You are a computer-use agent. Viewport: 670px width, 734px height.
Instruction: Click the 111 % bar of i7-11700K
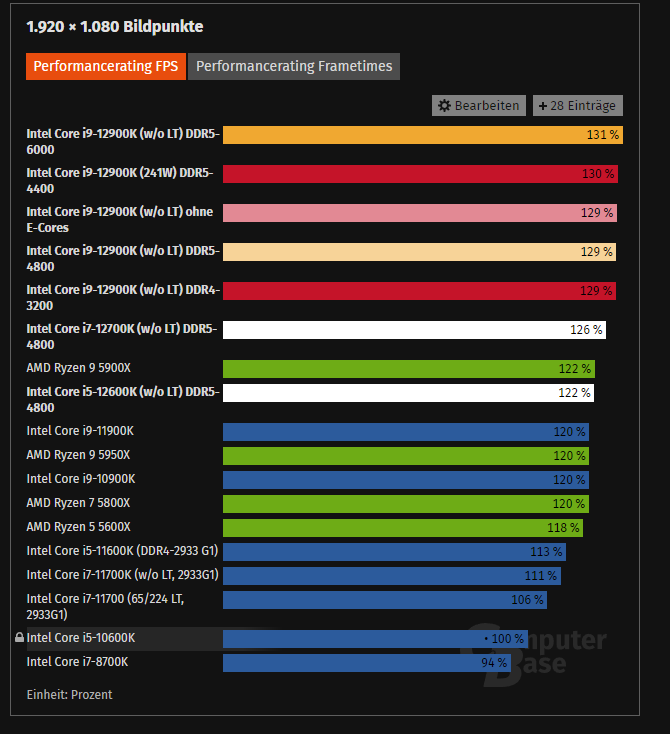[x=392, y=576]
